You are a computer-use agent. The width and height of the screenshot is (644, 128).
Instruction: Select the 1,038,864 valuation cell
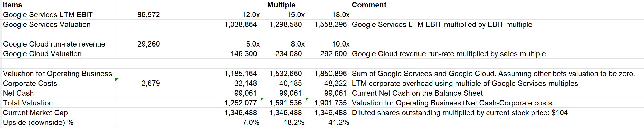[236, 24]
